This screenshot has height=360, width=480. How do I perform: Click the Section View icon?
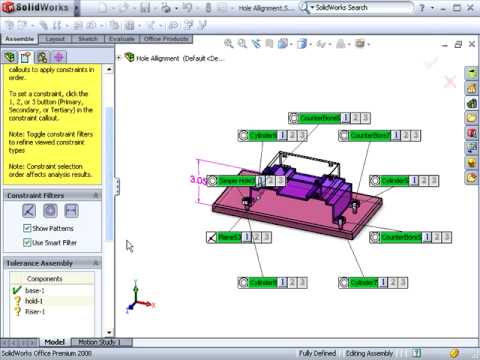click(269, 44)
